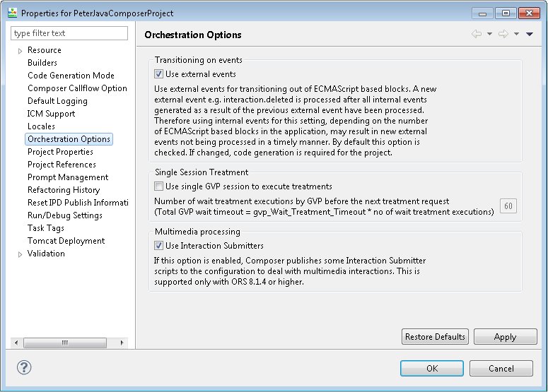Viewport: 548px width, 392px height.
Task: Click the Help question mark icon
Action: tap(24, 367)
